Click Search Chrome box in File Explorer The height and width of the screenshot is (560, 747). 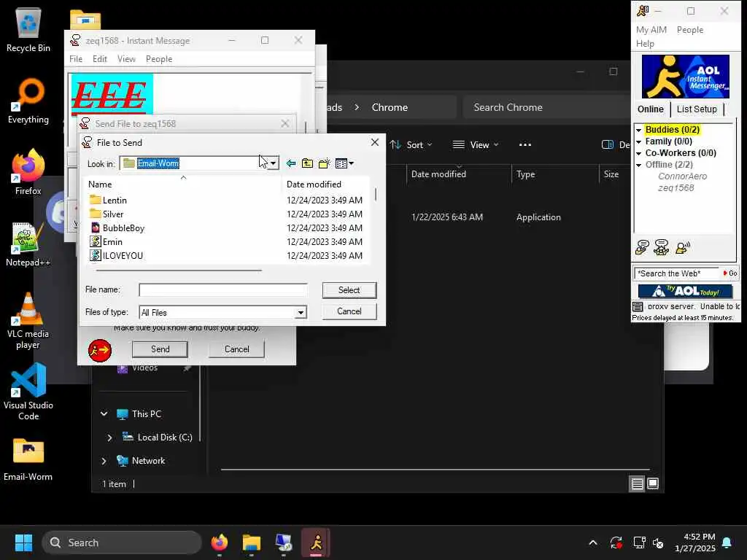[546, 107]
